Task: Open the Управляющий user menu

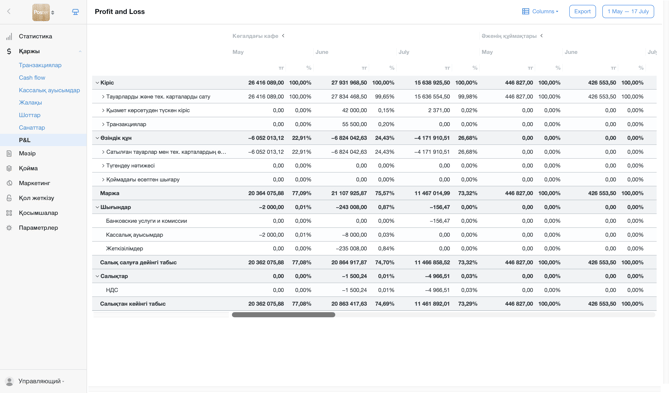Action: 41,381
